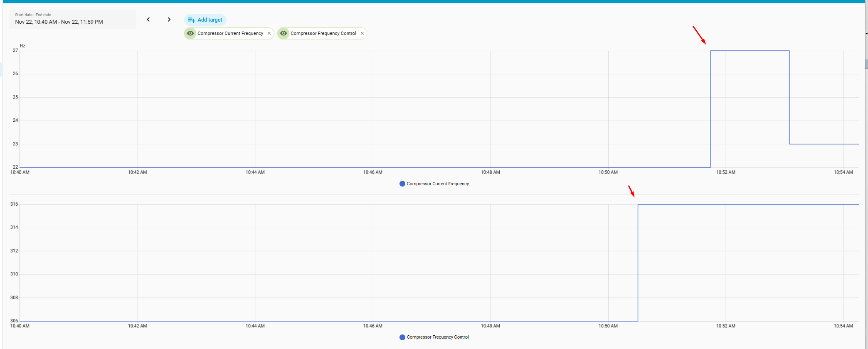The image size is (868, 349).
Task: Click the scroll-down arrow on right scrollbar
Action: [866, 33]
